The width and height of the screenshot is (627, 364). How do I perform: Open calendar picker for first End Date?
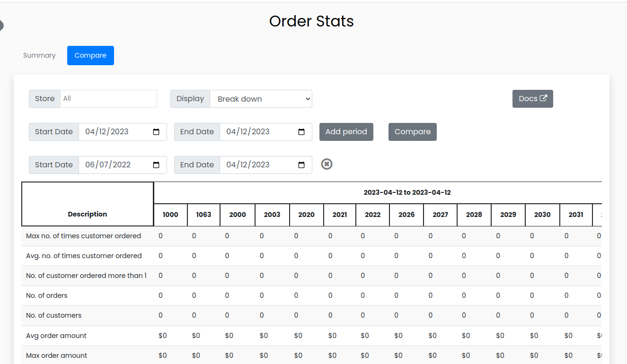click(x=301, y=132)
